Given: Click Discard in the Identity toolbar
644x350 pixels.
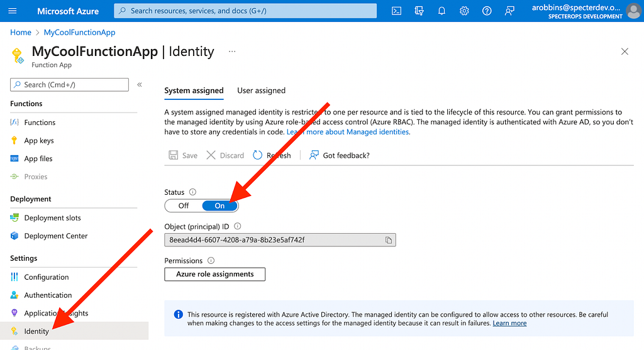Looking at the screenshot, I should 225,155.
